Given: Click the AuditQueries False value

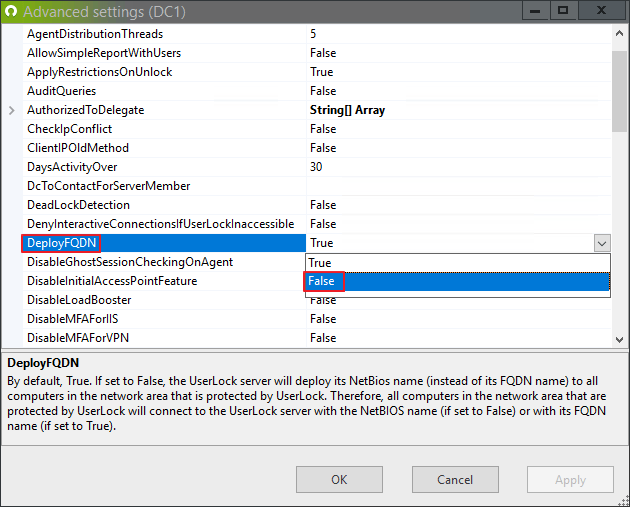Looking at the screenshot, I should click(x=323, y=91).
